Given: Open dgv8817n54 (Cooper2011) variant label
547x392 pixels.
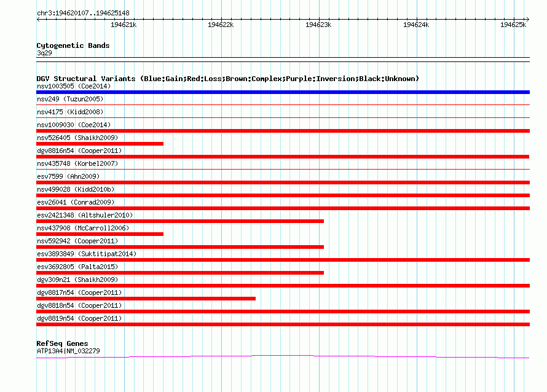Looking at the screenshot, I should click(x=79, y=292).
